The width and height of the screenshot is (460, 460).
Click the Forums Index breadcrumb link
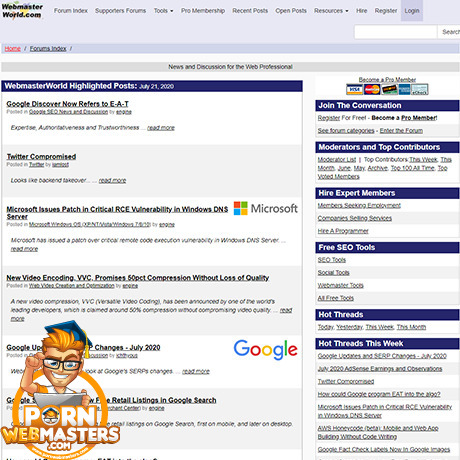coord(48,49)
